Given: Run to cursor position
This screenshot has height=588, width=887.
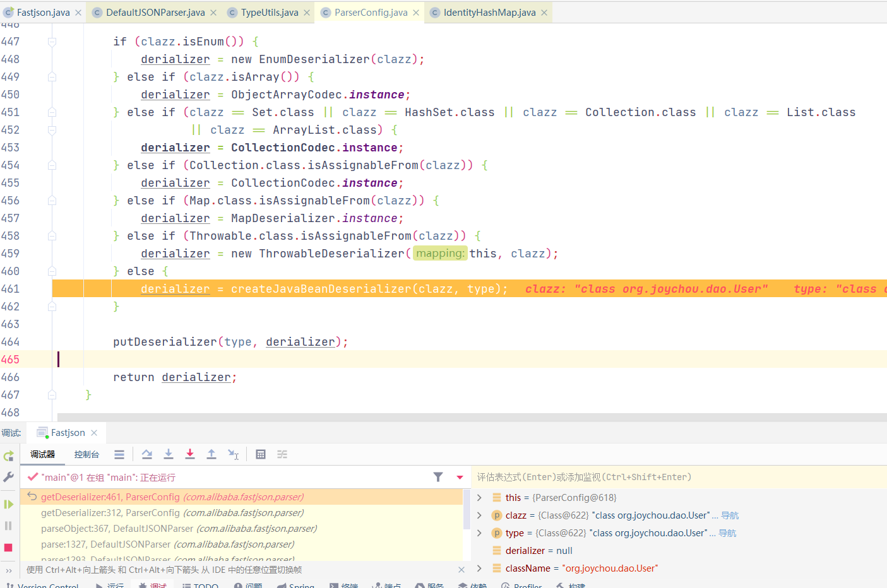Looking at the screenshot, I should (233, 454).
